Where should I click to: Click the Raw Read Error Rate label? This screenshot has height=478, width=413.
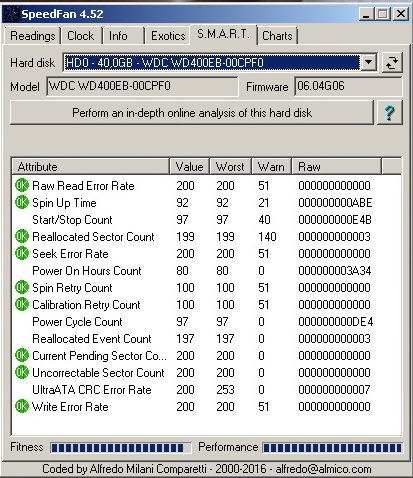[x=83, y=186]
